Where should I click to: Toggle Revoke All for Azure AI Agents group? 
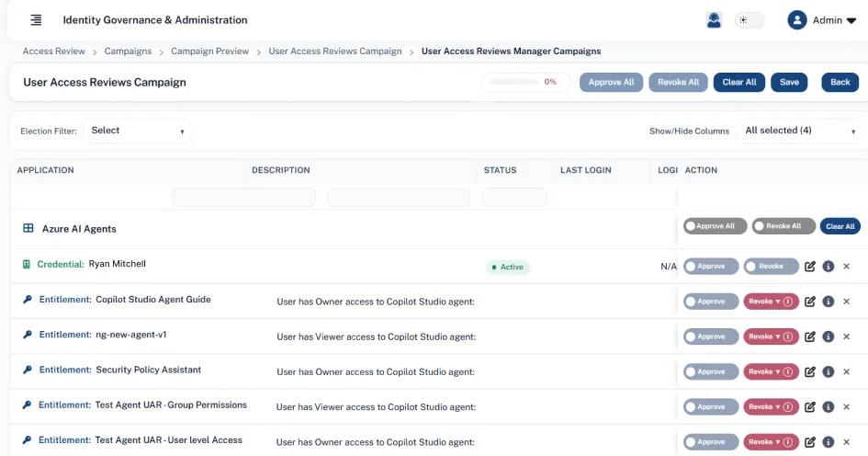[783, 226]
